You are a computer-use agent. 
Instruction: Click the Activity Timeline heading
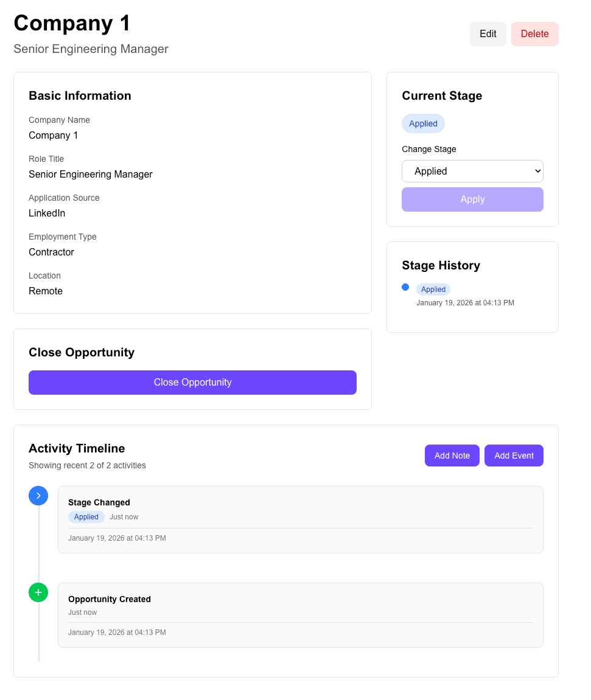click(x=76, y=448)
